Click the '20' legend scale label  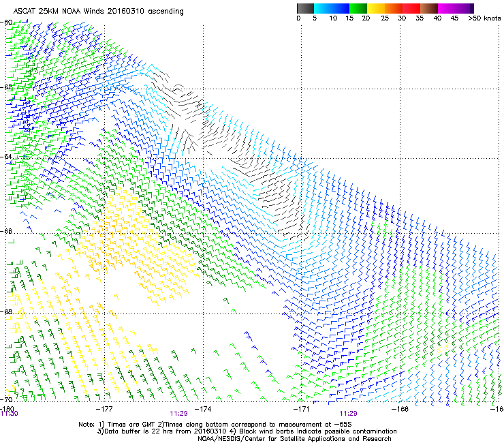click(366, 18)
